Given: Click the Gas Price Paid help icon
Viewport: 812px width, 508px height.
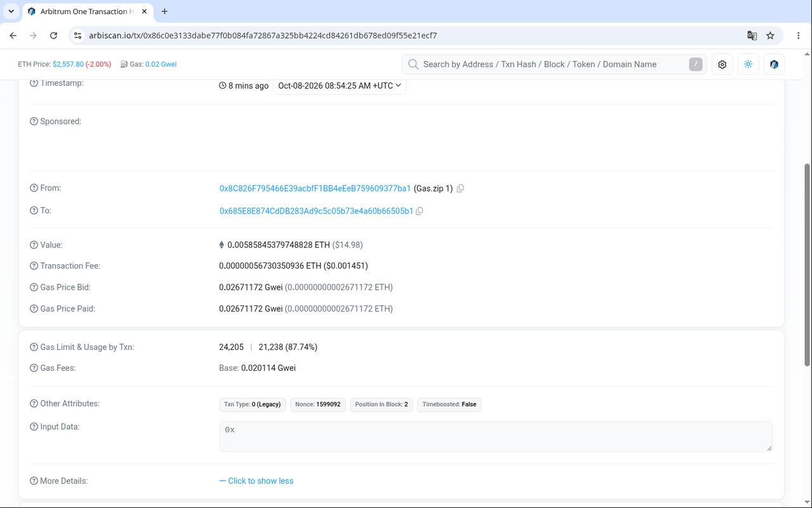Looking at the screenshot, I should click(x=34, y=309).
